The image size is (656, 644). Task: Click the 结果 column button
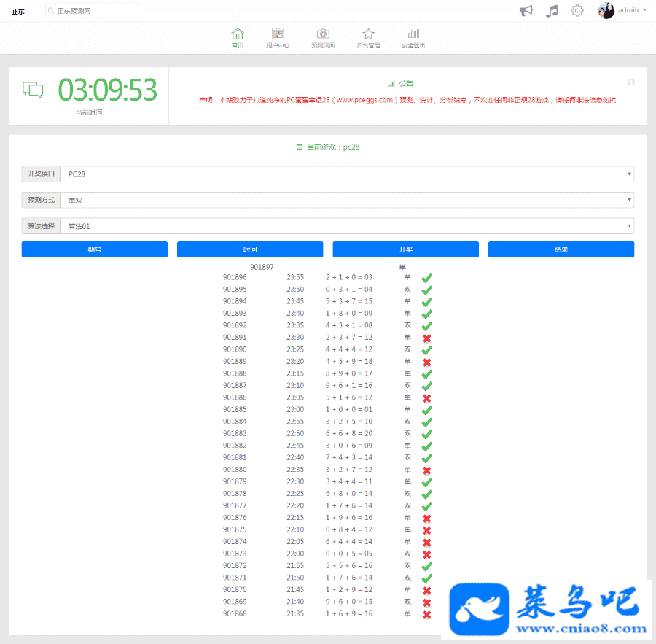point(561,249)
